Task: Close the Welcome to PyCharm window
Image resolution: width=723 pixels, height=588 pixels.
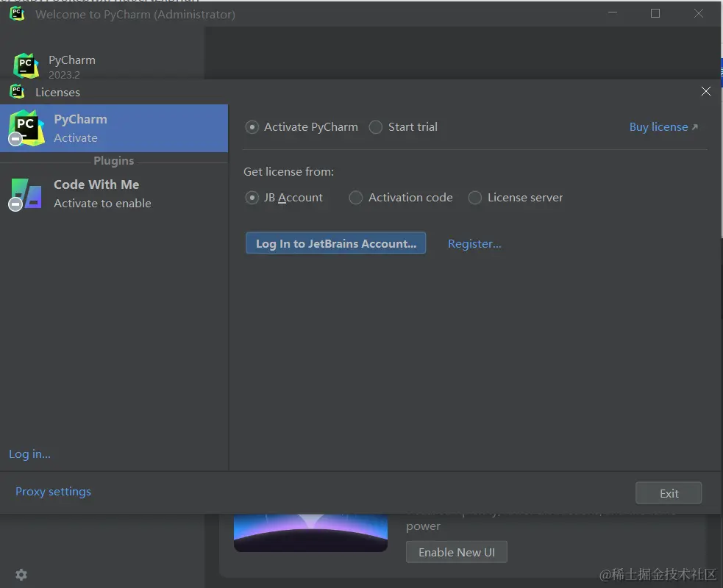Action: click(699, 13)
